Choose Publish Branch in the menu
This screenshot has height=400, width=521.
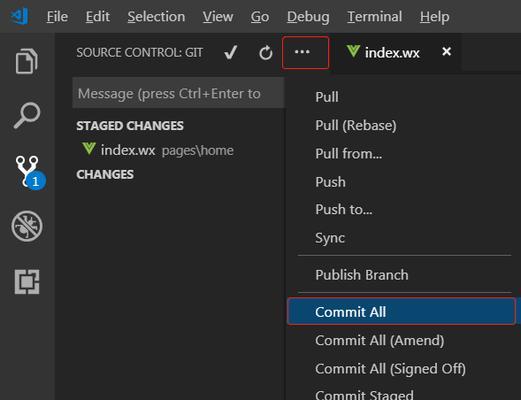362,275
